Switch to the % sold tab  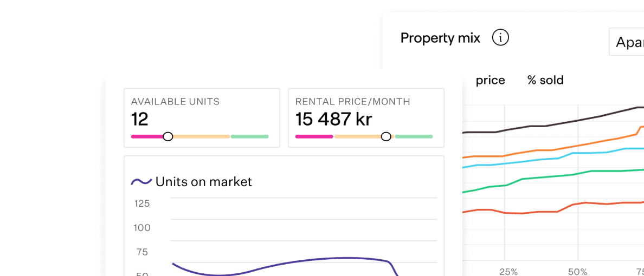click(545, 80)
